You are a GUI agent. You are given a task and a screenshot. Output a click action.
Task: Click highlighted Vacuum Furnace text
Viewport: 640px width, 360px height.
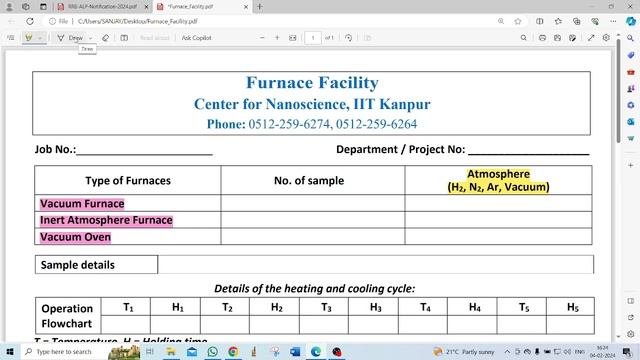click(x=82, y=203)
